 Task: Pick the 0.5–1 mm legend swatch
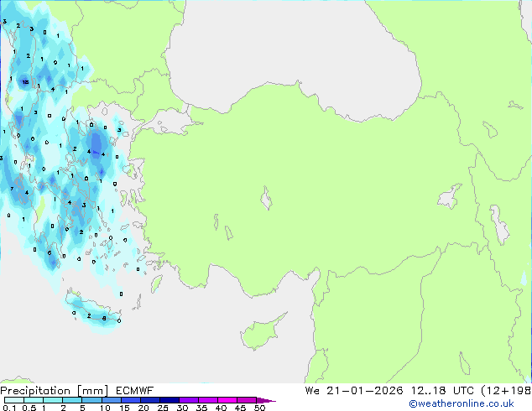point(34,400)
